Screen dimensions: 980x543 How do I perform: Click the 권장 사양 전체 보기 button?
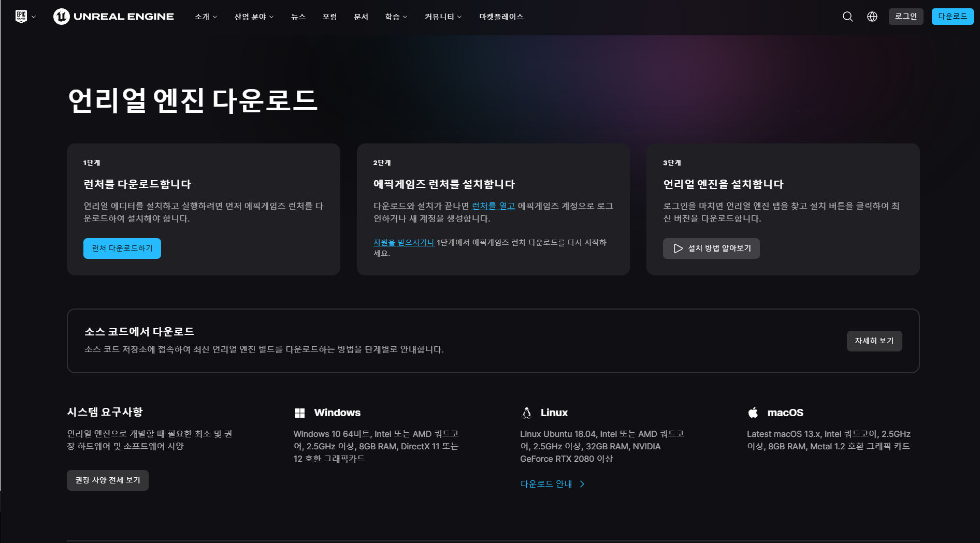108,480
